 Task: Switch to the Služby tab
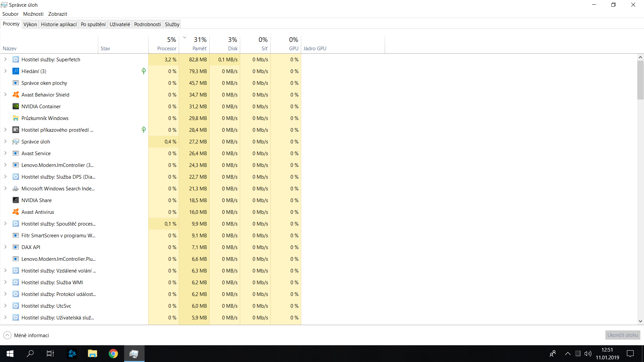tap(172, 24)
